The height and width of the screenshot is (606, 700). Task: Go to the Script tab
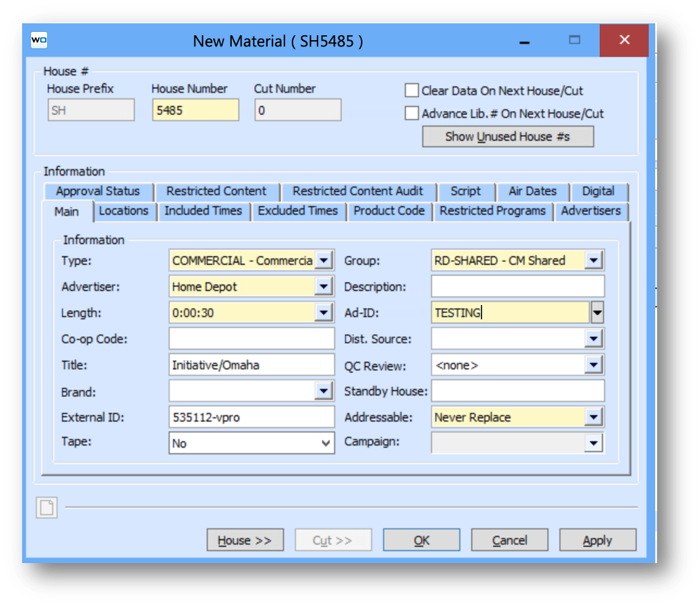click(466, 192)
